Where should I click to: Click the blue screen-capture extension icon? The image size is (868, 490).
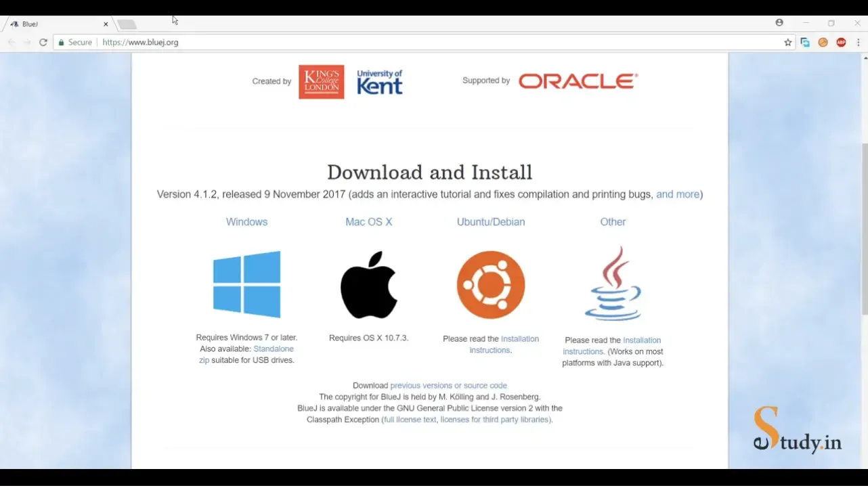coord(805,43)
